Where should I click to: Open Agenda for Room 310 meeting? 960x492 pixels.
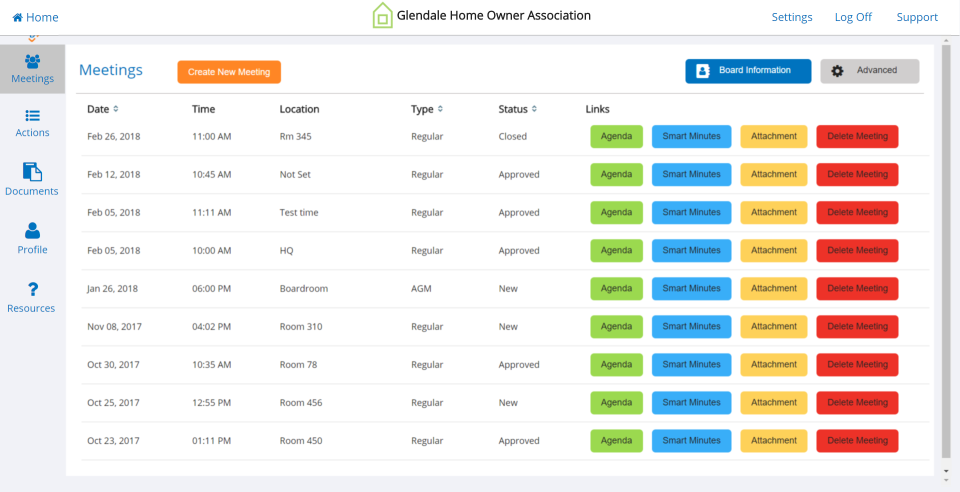click(617, 326)
